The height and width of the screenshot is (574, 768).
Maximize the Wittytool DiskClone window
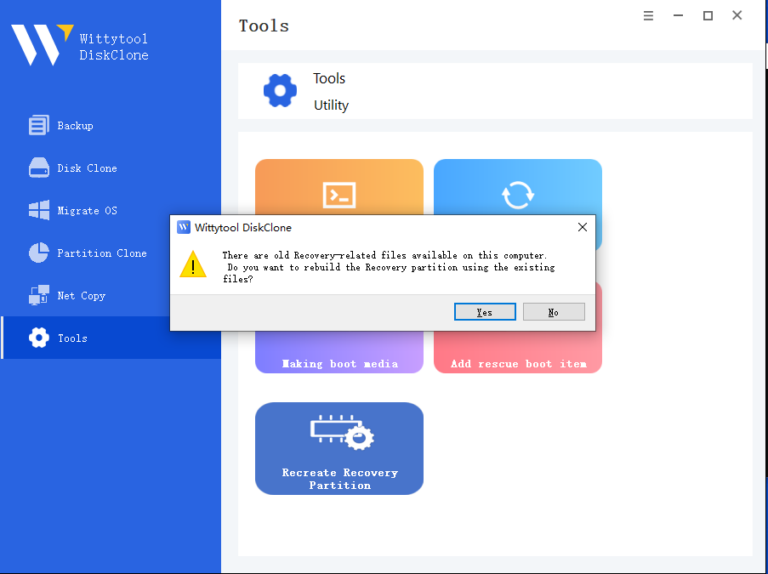click(708, 16)
